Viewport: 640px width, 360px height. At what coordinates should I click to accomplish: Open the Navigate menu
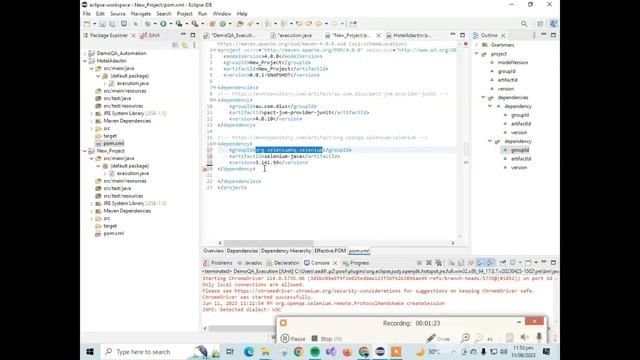coord(141,14)
